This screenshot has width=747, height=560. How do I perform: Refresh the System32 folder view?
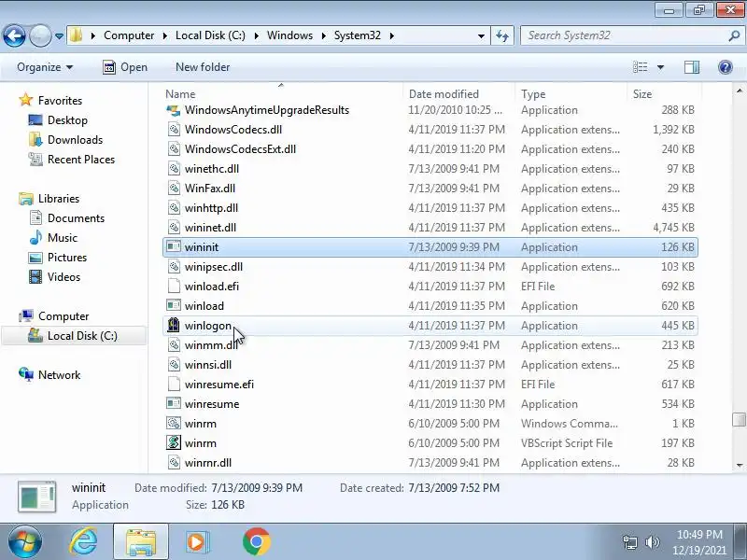[x=502, y=35]
